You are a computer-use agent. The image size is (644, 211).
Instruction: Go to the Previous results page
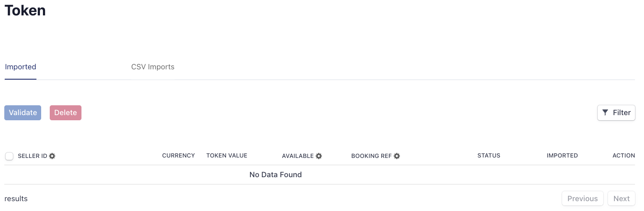[x=582, y=199]
